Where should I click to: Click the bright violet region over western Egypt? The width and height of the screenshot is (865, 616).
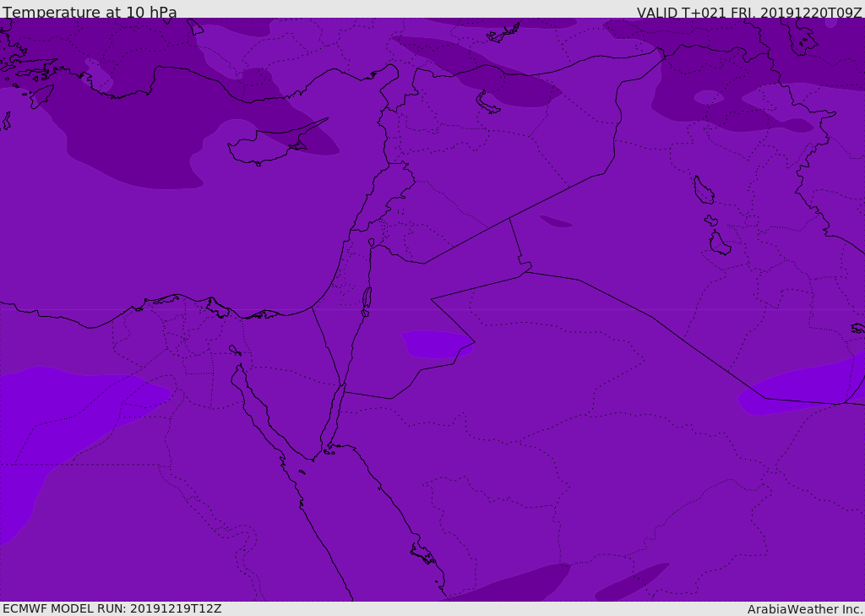[x=61, y=436]
